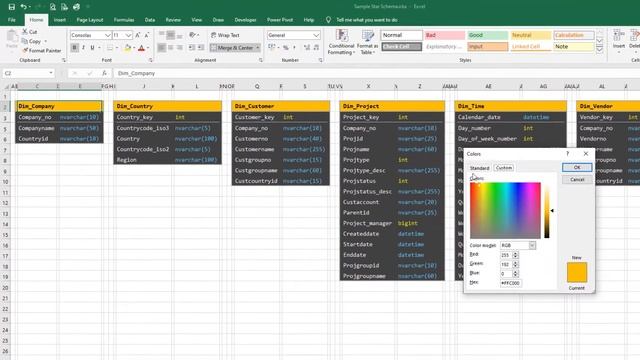
Task: Toggle Wrap Text
Action: click(225, 35)
